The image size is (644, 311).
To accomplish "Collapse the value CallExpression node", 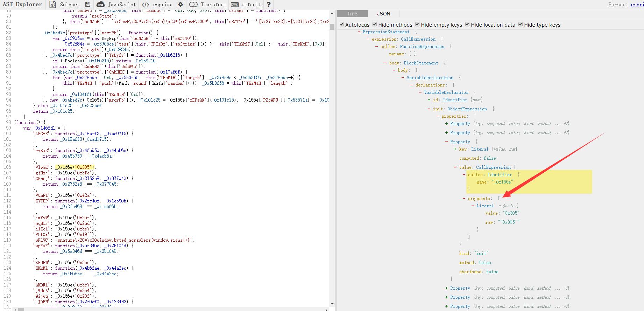I will [455, 167].
